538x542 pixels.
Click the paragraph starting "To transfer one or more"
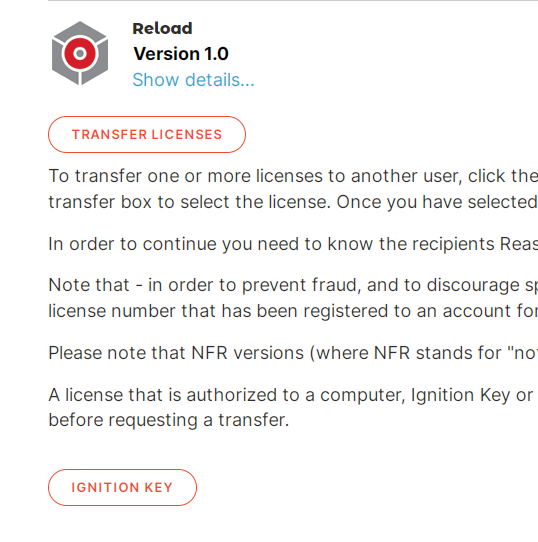[x=293, y=189]
